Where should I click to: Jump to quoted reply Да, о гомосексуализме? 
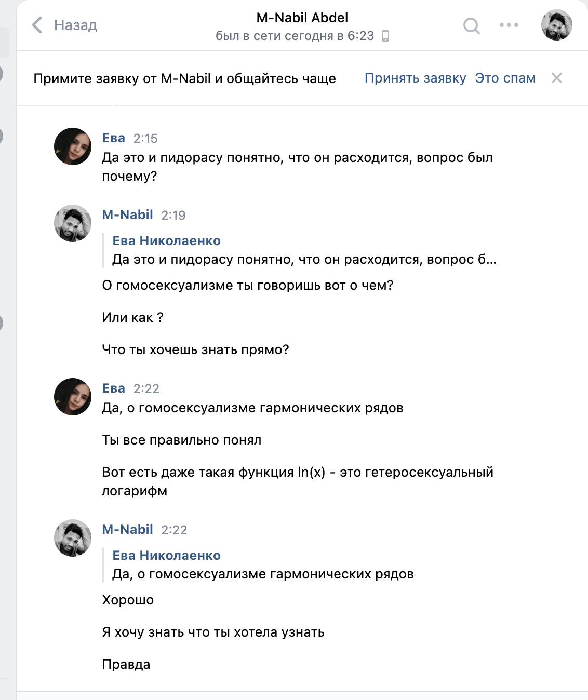[x=263, y=574]
